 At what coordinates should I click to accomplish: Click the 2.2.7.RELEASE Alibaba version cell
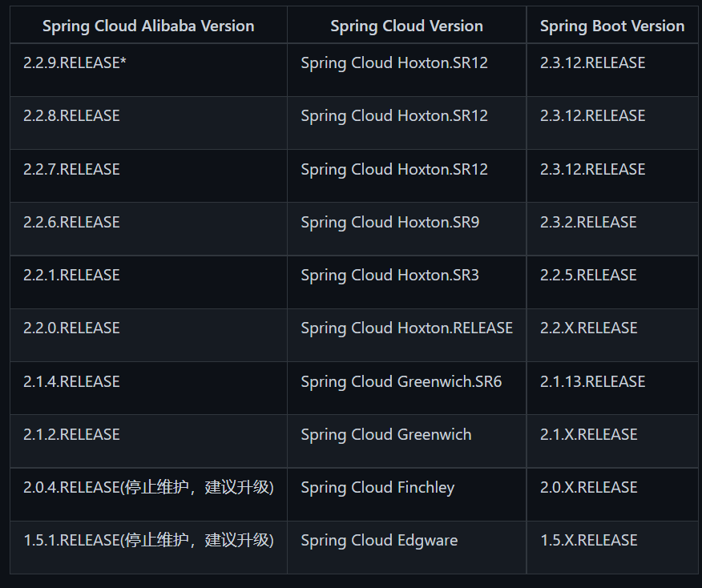[148, 176]
